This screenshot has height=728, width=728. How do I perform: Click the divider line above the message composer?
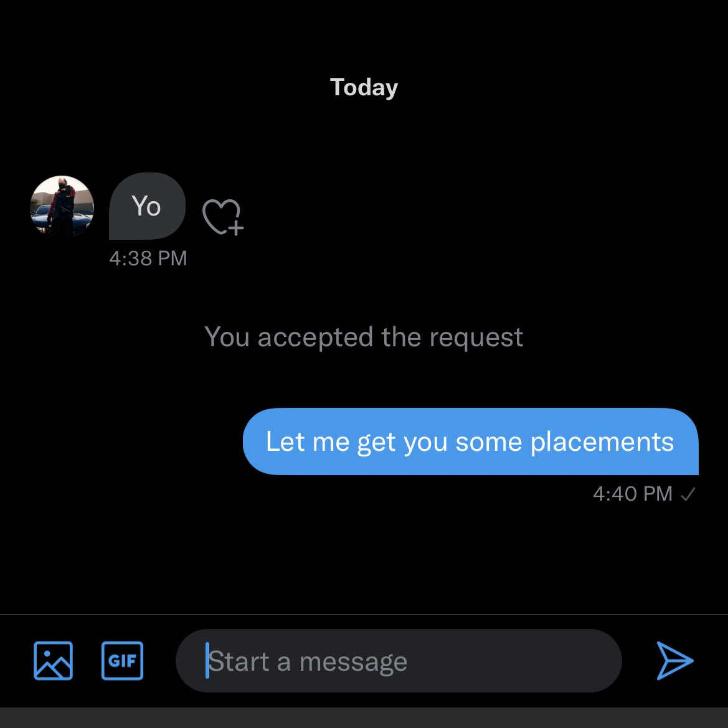364,615
